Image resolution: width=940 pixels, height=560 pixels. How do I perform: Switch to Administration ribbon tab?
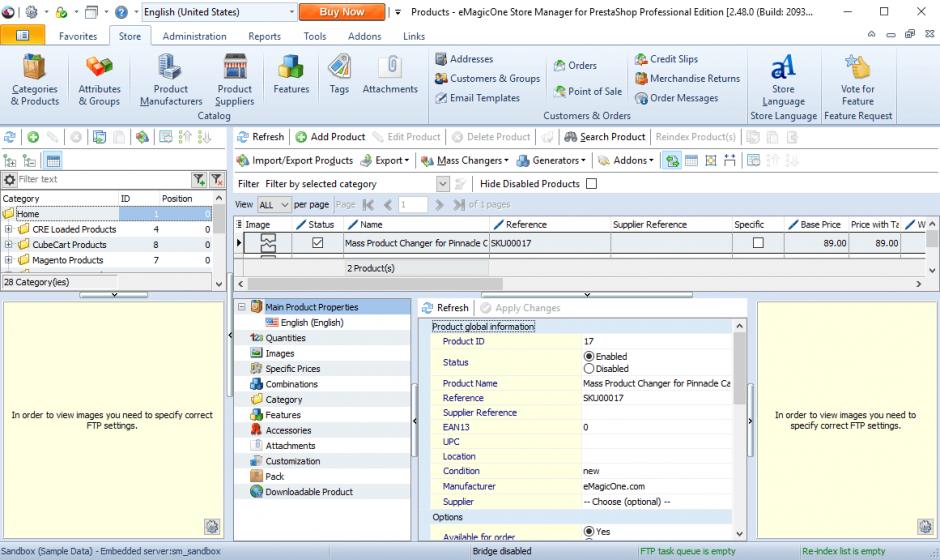[194, 36]
